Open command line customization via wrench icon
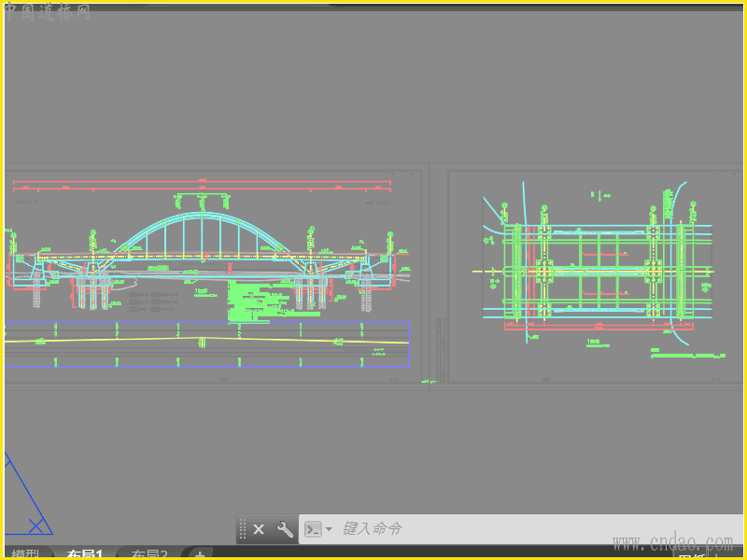747x560 pixels. point(285,529)
